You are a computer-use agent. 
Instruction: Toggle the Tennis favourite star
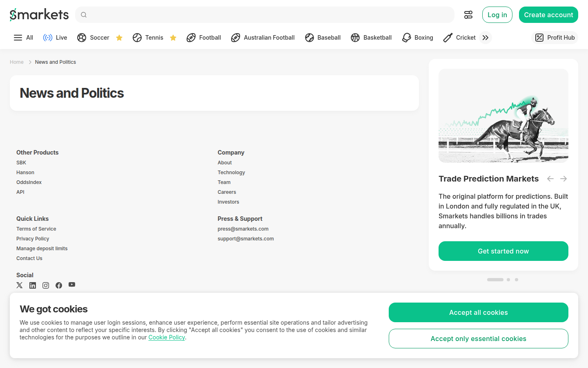pyautogui.click(x=173, y=38)
